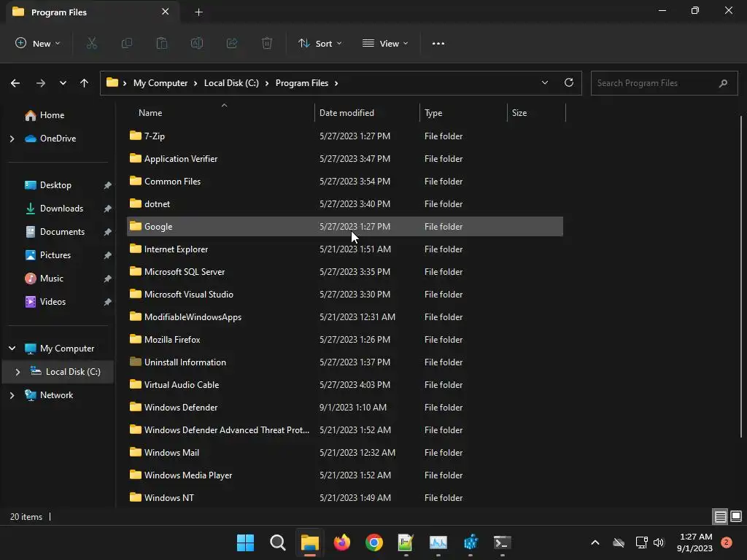Click the Rename toolbar icon

[197, 43]
